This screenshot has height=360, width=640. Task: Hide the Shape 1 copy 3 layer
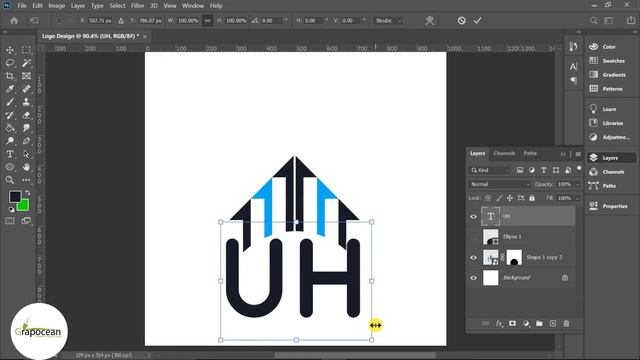tap(473, 258)
